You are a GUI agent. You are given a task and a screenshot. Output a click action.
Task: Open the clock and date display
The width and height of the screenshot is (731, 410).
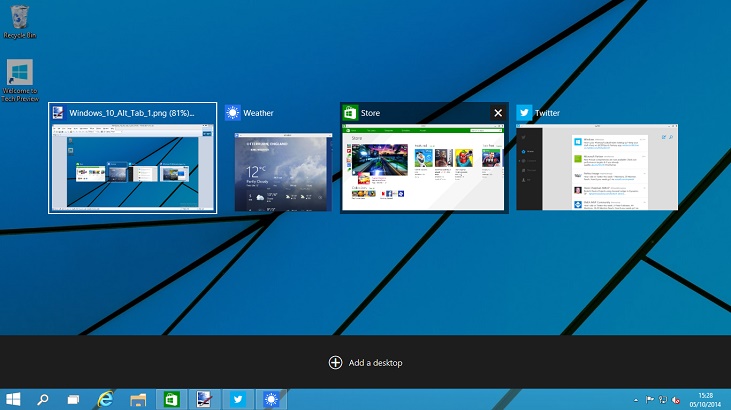706,399
